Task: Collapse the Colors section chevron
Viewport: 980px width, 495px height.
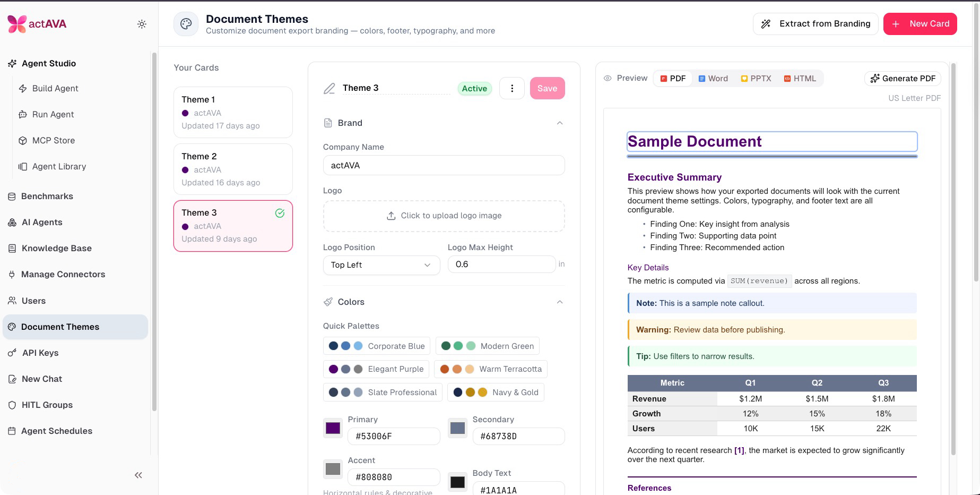Action: pyautogui.click(x=560, y=302)
